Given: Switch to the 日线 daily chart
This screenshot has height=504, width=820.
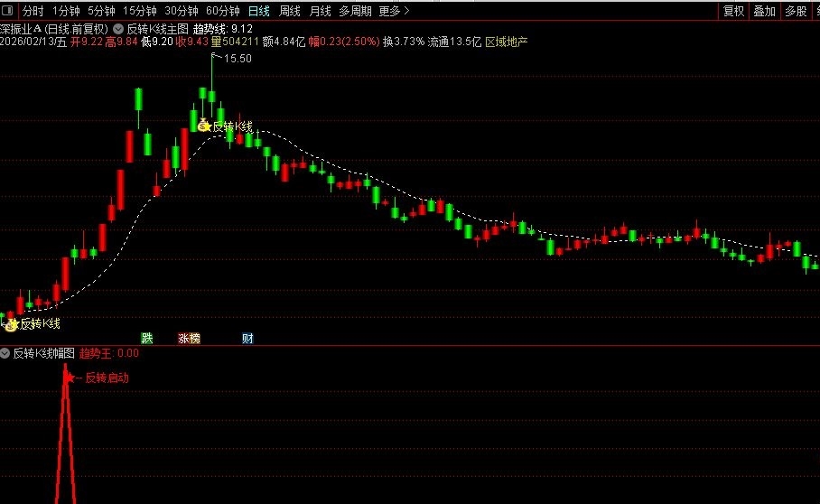Looking at the screenshot, I should point(259,11).
